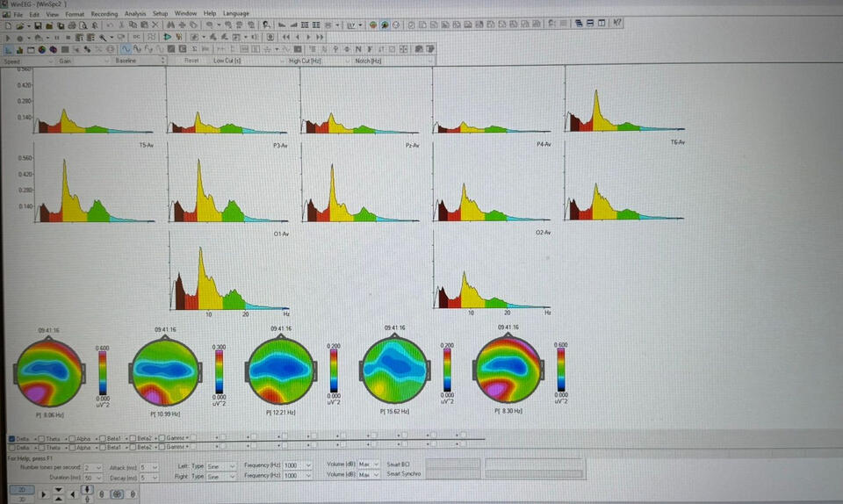Expand the Number tones per second dropdown
The width and height of the screenshot is (843, 504).
(x=93, y=467)
